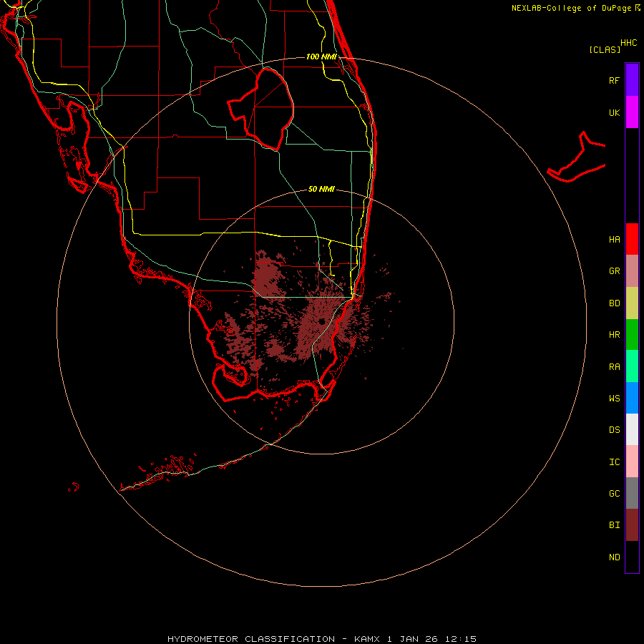Click the radar site center dot
The height and width of the screenshot is (644, 644).
[x=321, y=321]
